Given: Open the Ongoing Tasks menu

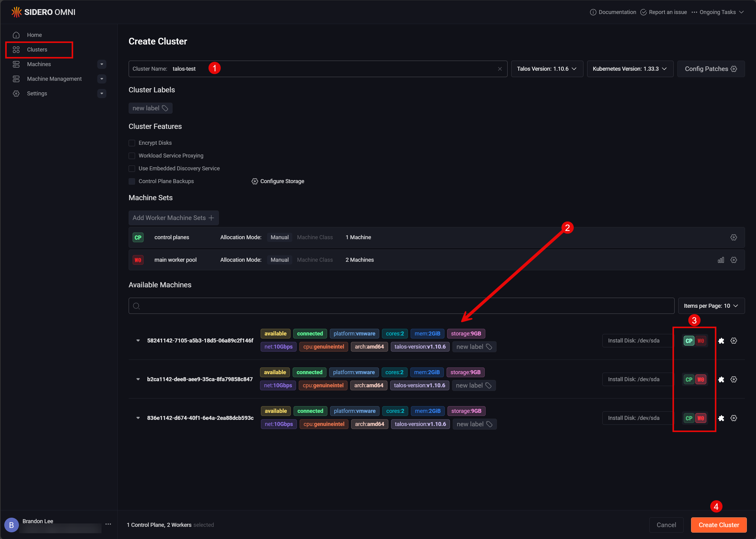Looking at the screenshot, I should pos(717,12).
